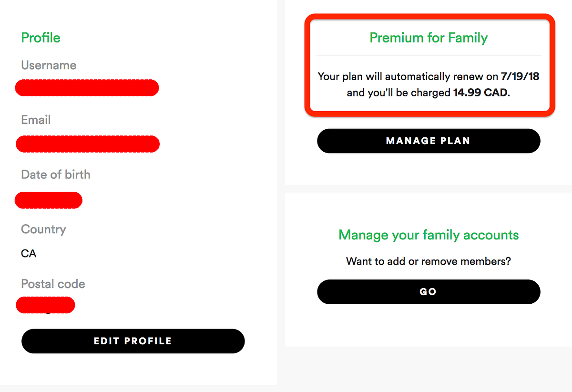Viewport: 572px width, 392px height.
Task: Click the redacted Date of birth field
Action: (48, 200)
